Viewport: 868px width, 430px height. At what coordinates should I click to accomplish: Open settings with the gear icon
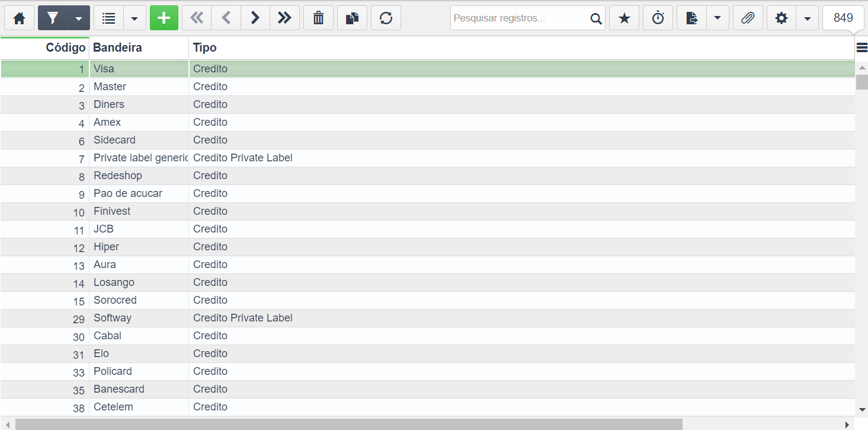(x=781, y=18)
